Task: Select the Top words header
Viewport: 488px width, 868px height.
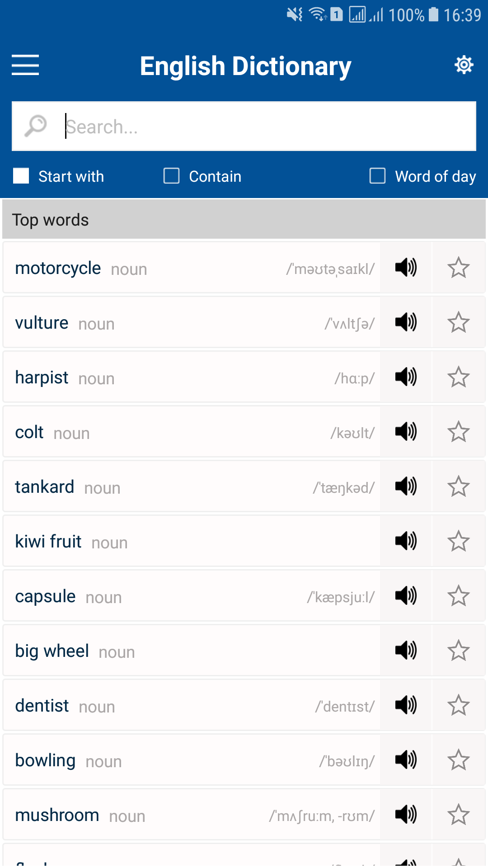Action: [244, 220]
